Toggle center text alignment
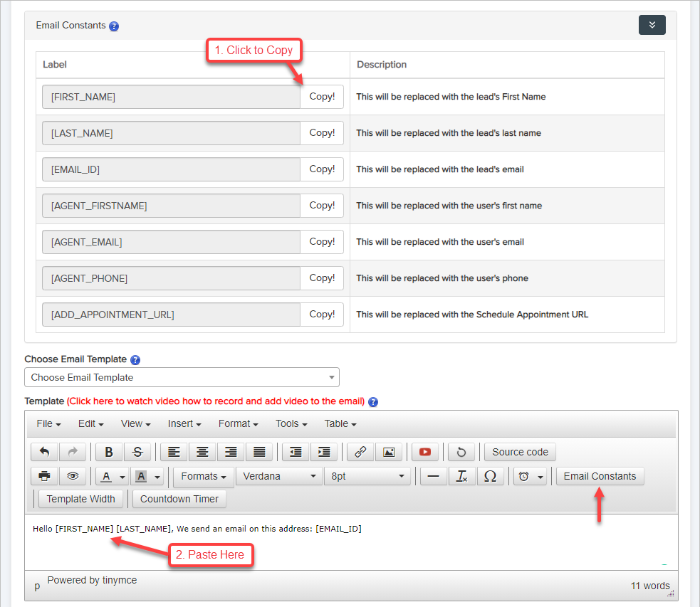The height and width of the screenshot is (607, 700). pyautogui.click(x=203, y=452)
